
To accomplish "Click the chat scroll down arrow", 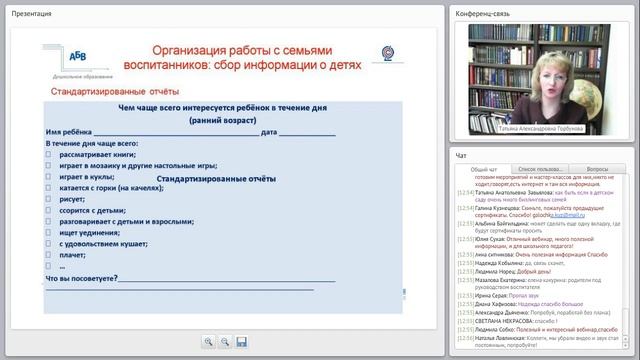I will tap(625, 345).
